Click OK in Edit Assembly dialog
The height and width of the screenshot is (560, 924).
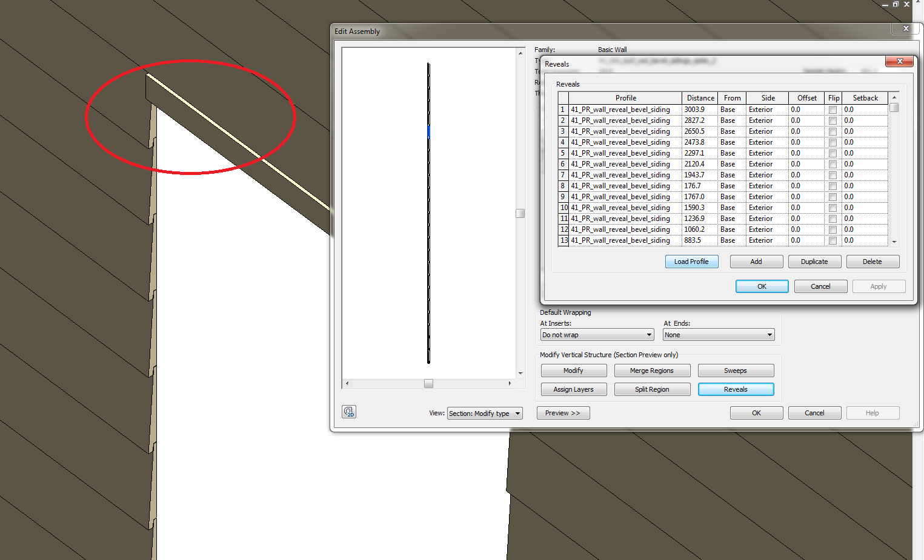click(756, 413)
